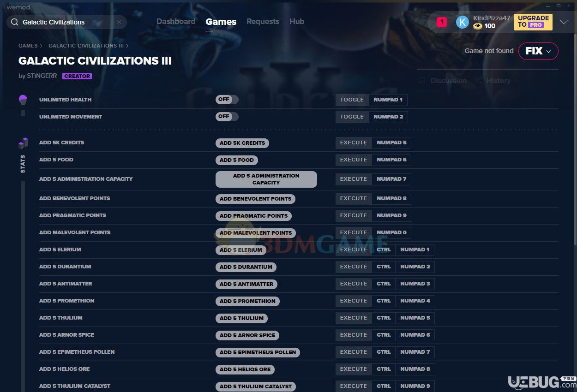577x392 pixels.
Task: Click the Add Malevolent Points button
Action: pyautogui.click(x=256, y=233)
